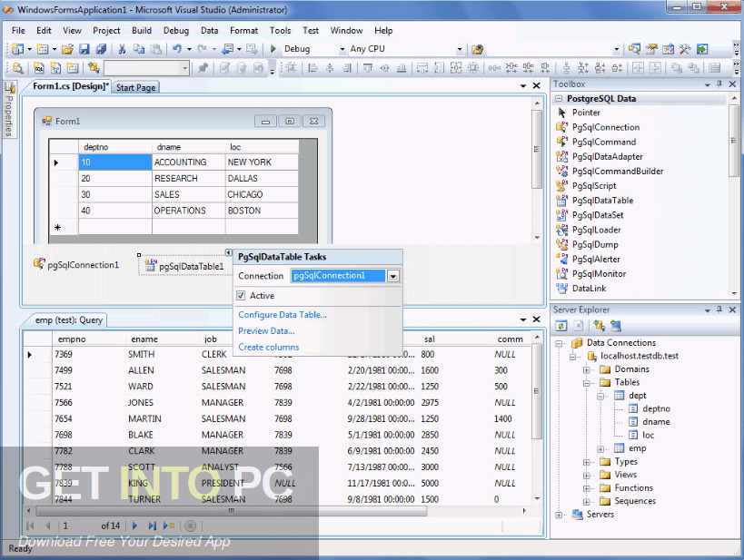Viewport: 744px width, 560px height.
Task: Click the query grid horizontal scrollbar
Action: (x=231, y=511)
